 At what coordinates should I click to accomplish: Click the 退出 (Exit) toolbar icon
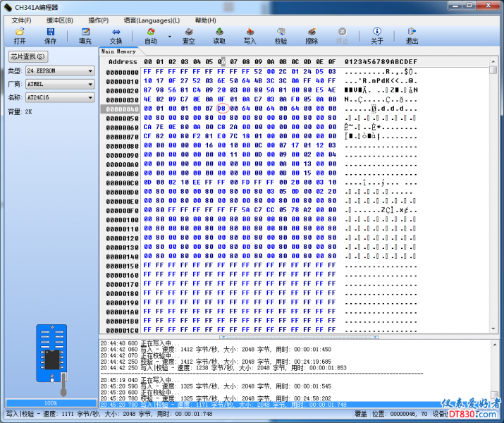(x=412, y=36)
